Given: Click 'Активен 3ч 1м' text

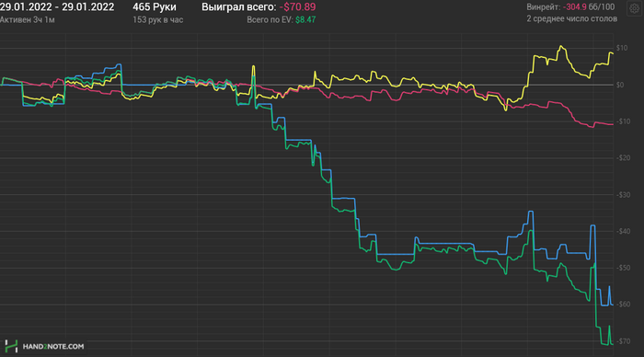Looking at the screenshot, I should coord(27,19).
